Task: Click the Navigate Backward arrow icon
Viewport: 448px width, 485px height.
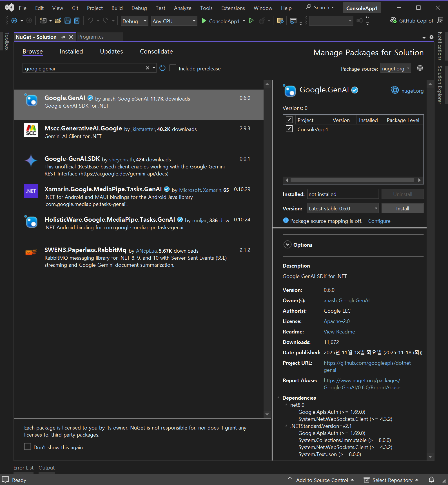Action: coord(14,21)
